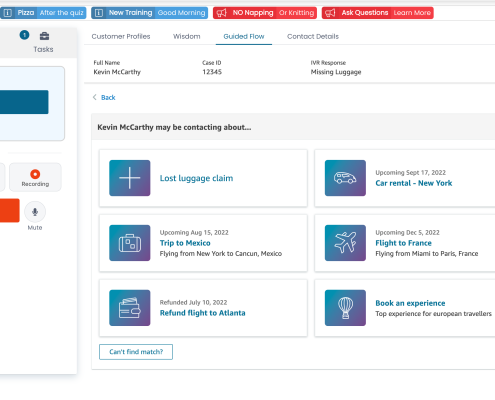Viewport: 495px width, 400px height.
Task: Click the name Kevin McCarthy
Action: point(117,72)
